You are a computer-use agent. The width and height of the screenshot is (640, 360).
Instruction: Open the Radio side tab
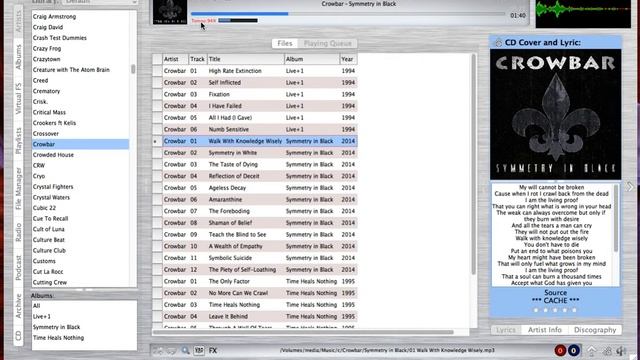pos(18,232)
